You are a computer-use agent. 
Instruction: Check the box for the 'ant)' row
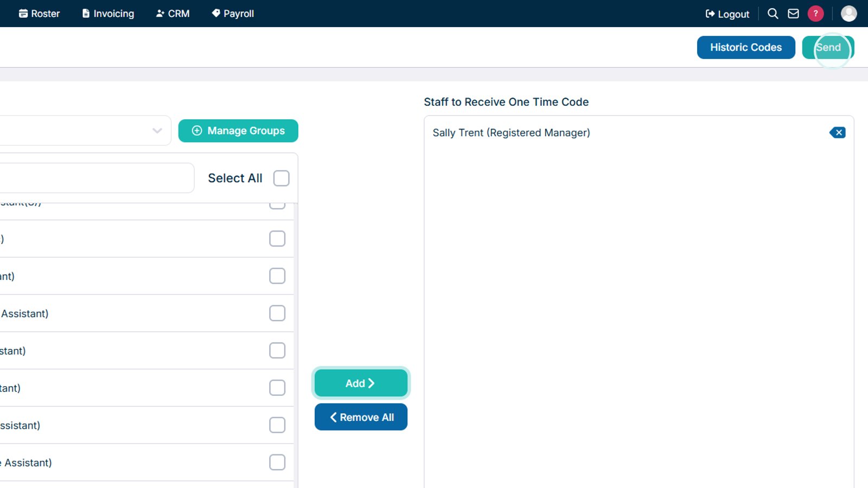point(277,276)
